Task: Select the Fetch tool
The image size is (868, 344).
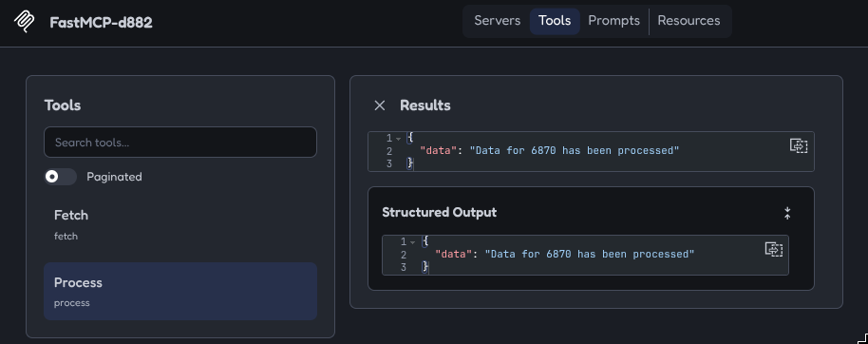Action: 180,224
